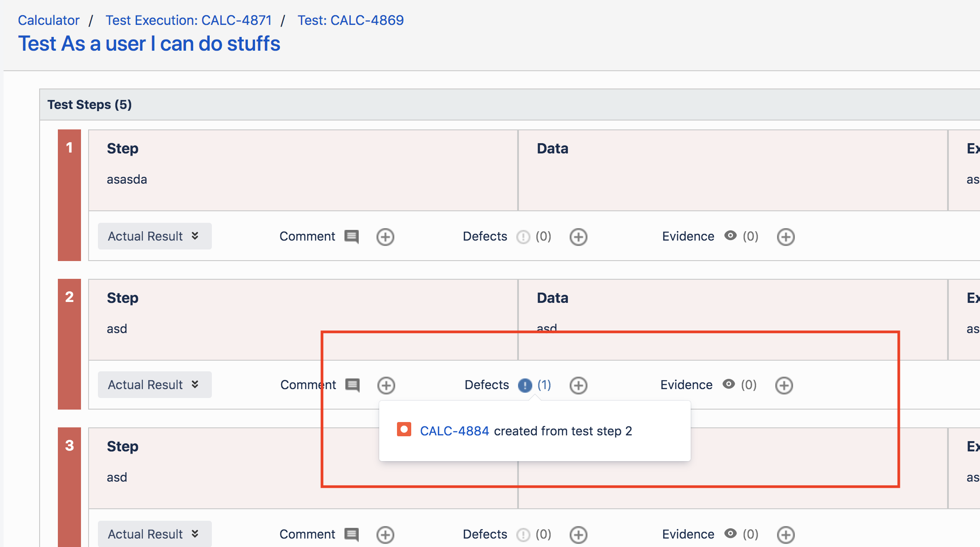Open Test: CALC-4869 breadcrumb link
Screen dimensions: 980x547
coord(350,20)
